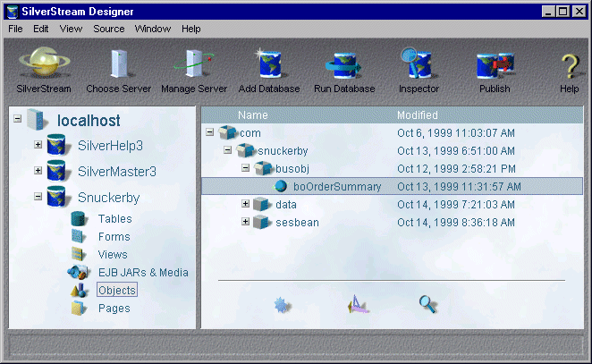Open the Window menu
This screenshot has width=592, height=364.
(153, 29)
